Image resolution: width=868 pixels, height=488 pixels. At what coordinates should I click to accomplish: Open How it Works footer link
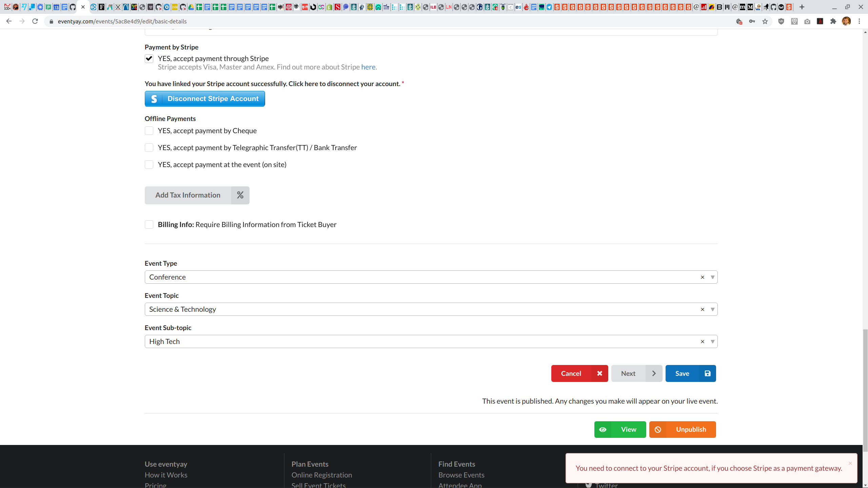166,475
